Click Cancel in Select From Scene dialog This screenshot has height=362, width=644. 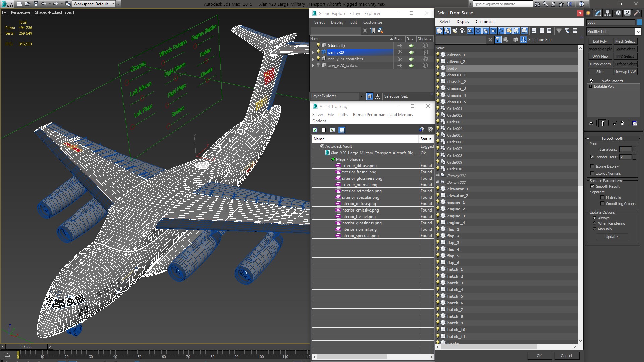click(x=566, y=356)
